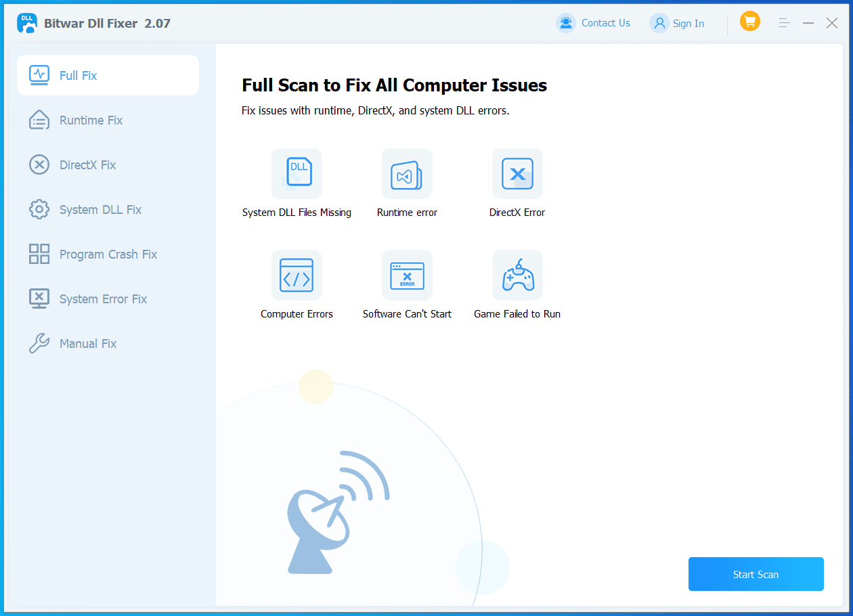Image resolution: width=853 pixels, height=616 pixels.
Task: Click the 'Game Failed to Run' label
Action: 517,314
